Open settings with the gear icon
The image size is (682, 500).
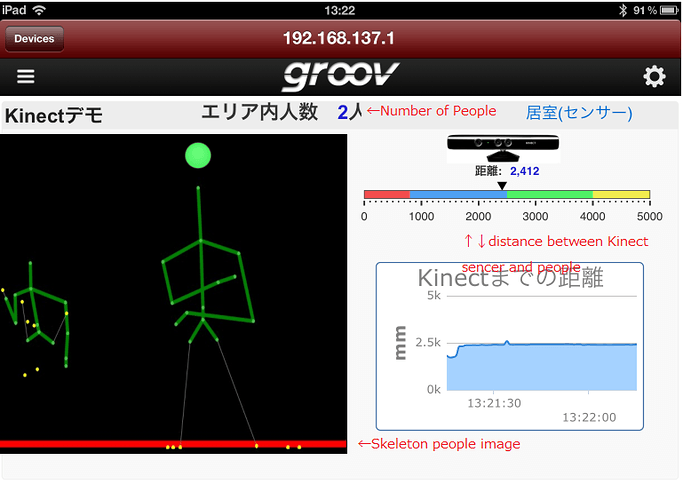click(654, 77)
